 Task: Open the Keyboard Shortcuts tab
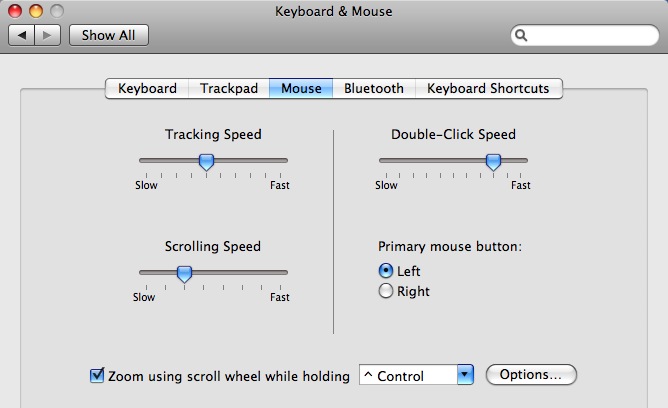point(488,89)
